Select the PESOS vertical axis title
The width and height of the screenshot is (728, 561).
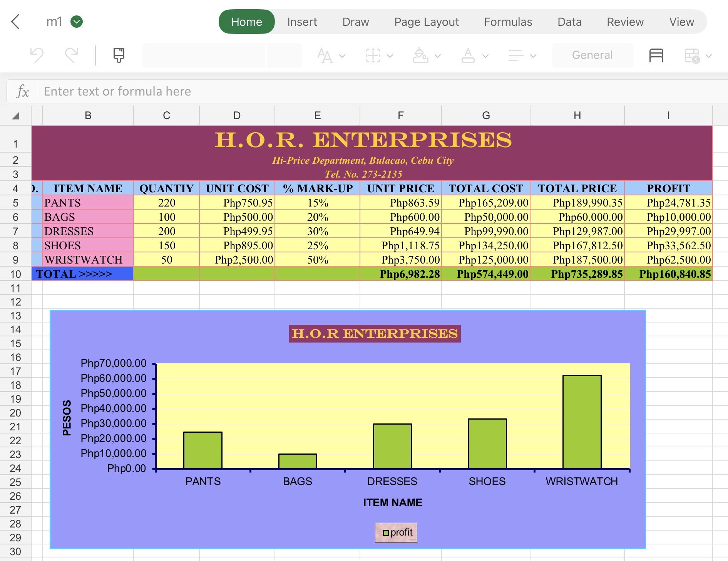(x=67, y=418)
